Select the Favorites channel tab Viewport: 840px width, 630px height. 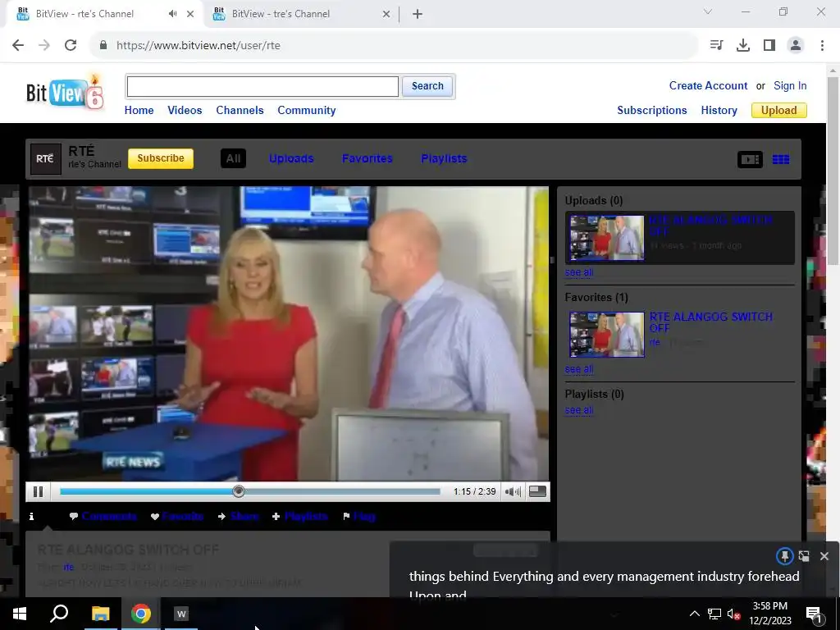[367, 158]
